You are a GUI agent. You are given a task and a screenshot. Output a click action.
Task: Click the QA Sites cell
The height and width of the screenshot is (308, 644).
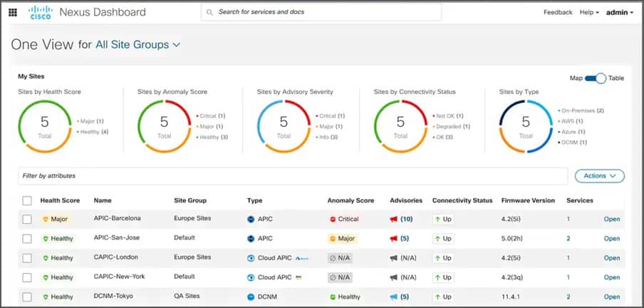pyautogui.click(x=187, y=296)
